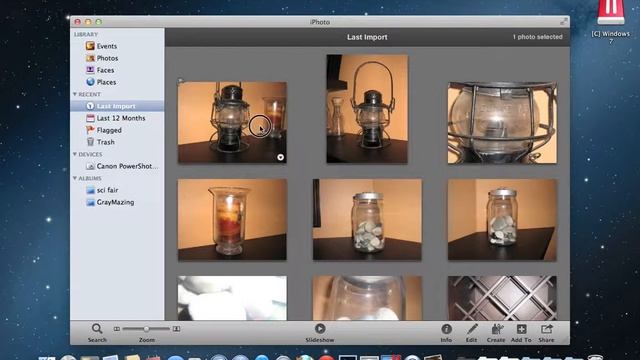Select the blurry jar close-up photo
This screenshot has height=360, width=640.
367,298
